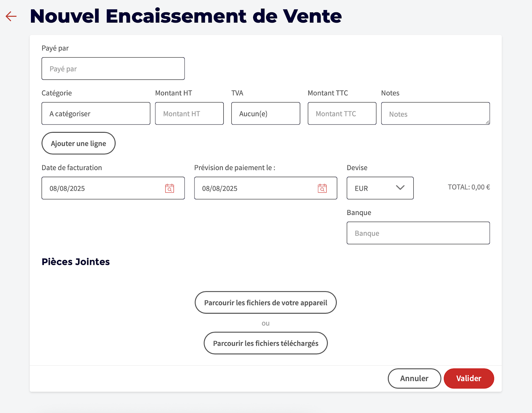Click the Ajouter une ligne button
This screenshot has height=413, width=532.
(x=78, y=143)
